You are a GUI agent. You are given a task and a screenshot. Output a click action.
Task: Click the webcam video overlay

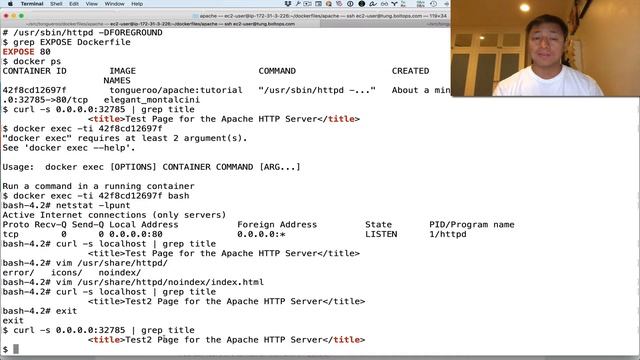(545, 48)
